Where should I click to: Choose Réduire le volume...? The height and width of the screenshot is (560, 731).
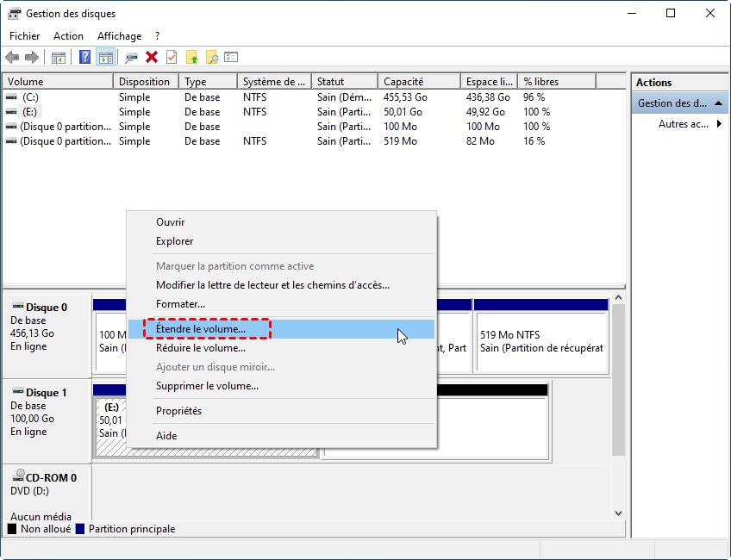point(282,348)
